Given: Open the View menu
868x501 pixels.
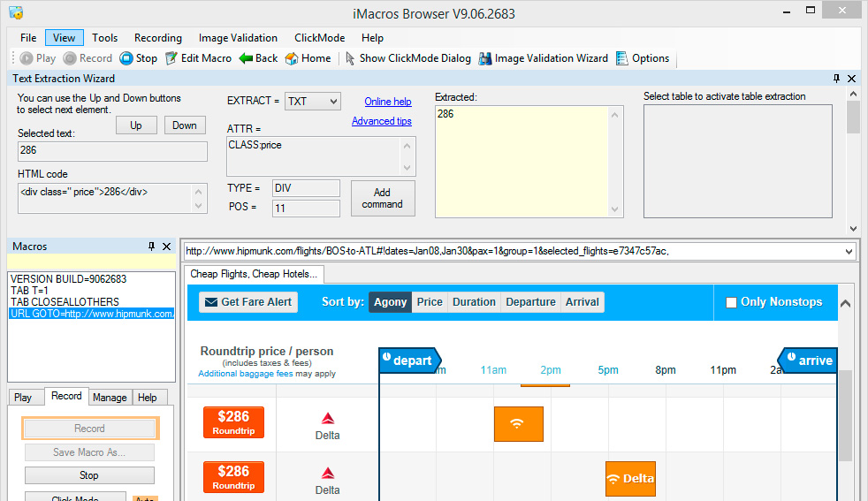Looking at the screenshot, I should [x=65, y=38].
